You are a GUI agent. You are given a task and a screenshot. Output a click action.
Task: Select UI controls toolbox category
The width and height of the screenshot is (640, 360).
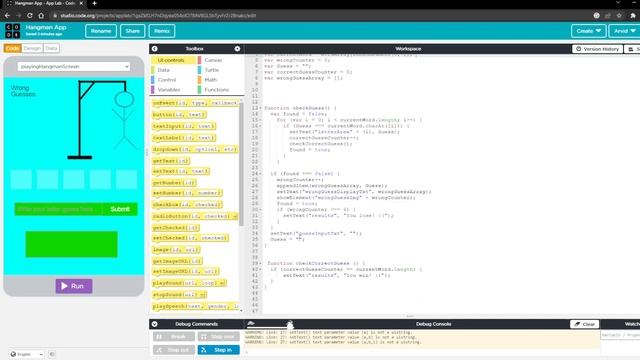(x=173, y=60)
